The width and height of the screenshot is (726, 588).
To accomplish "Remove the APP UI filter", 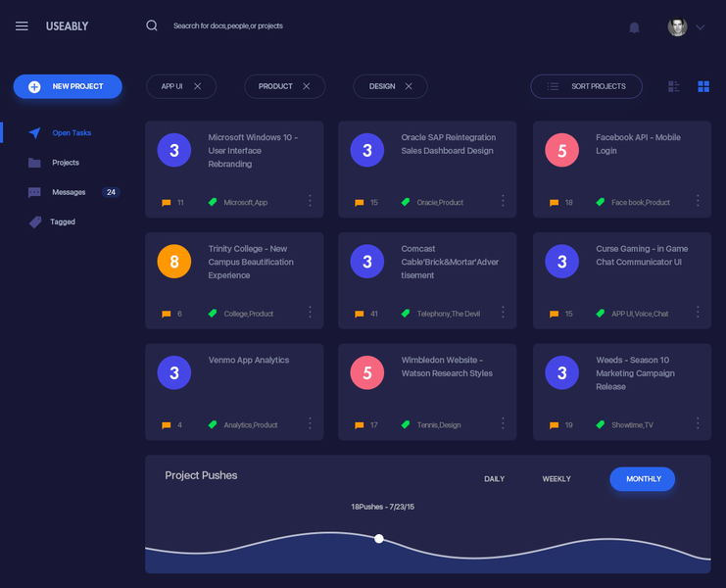I will tap(197, 86).
